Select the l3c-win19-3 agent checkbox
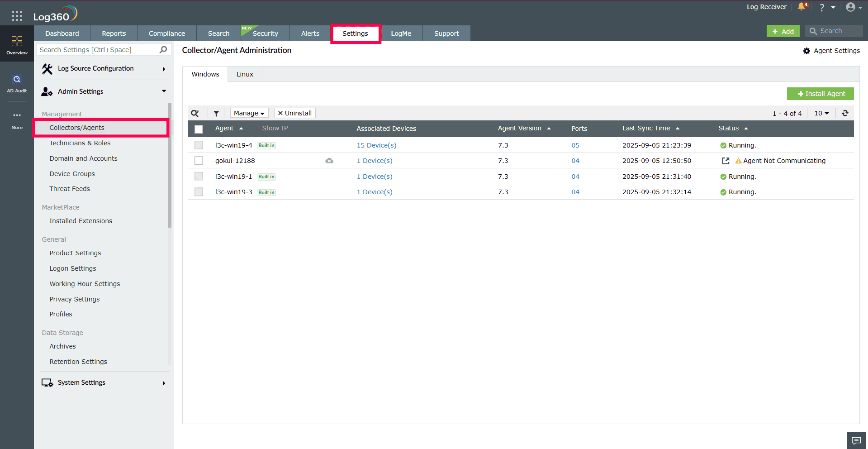The width and height of the screenshot is (868, 449). 199,192
